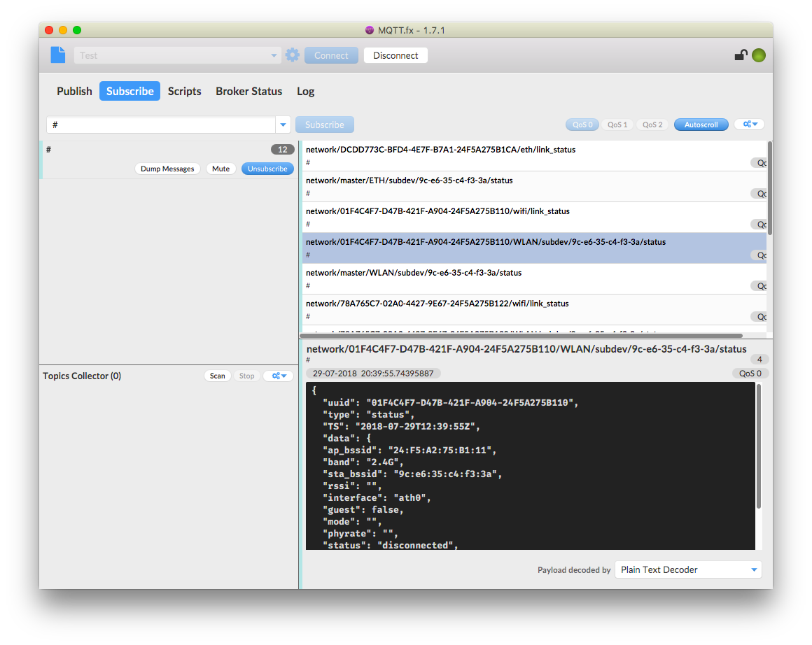Click the Subscribe button next to topic field
Image resolution: width=812 pixels, height=645 pixels.
(325, 125)
